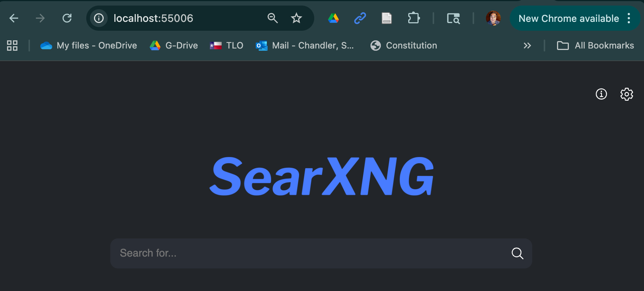Click the tab search icon in toolbar
The width and height of the screenshot is (644, 291).
coord(453,18)
